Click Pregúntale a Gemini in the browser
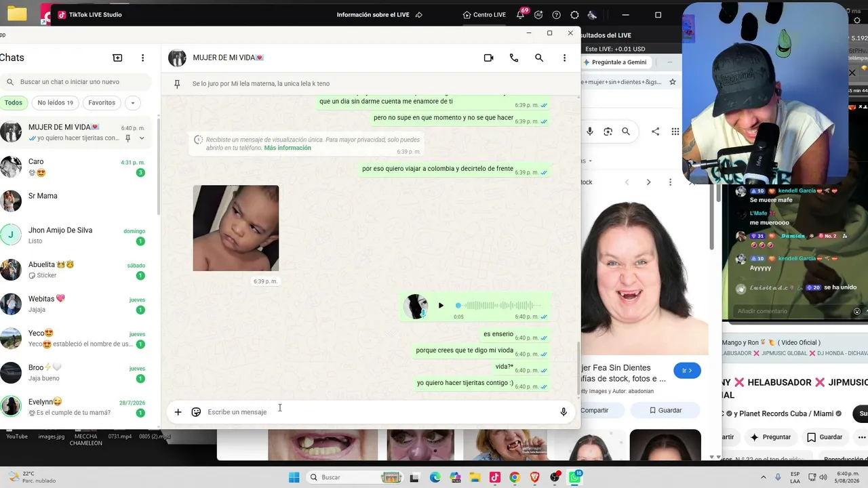The width and height of the screenshot is (868, 488). [x=616, y=62]
